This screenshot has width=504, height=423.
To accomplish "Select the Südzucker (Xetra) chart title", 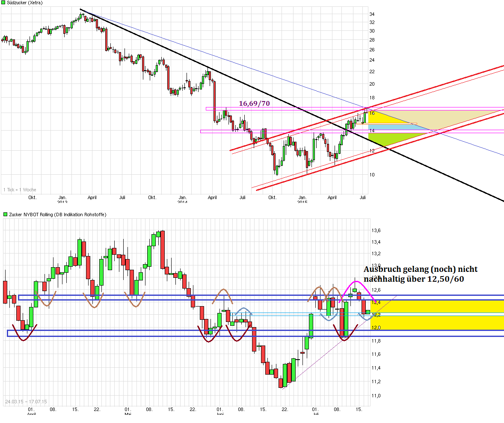I will [x=25, y=3].
